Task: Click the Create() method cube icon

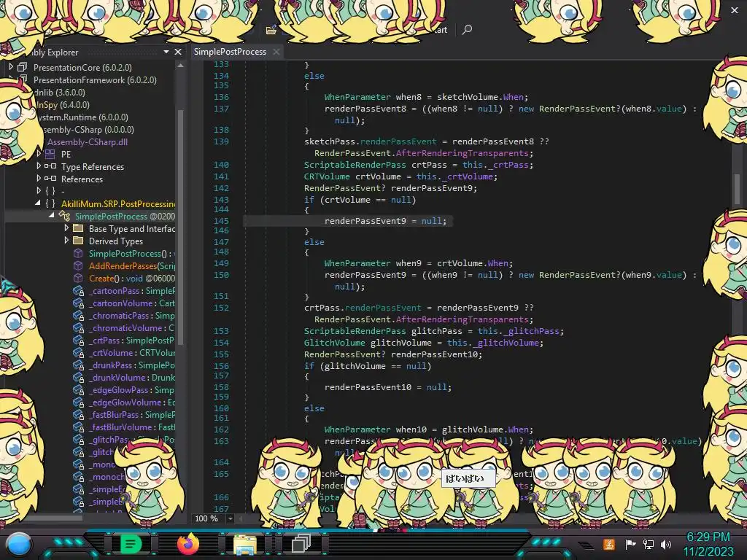Action: click(x=78, y=278)
